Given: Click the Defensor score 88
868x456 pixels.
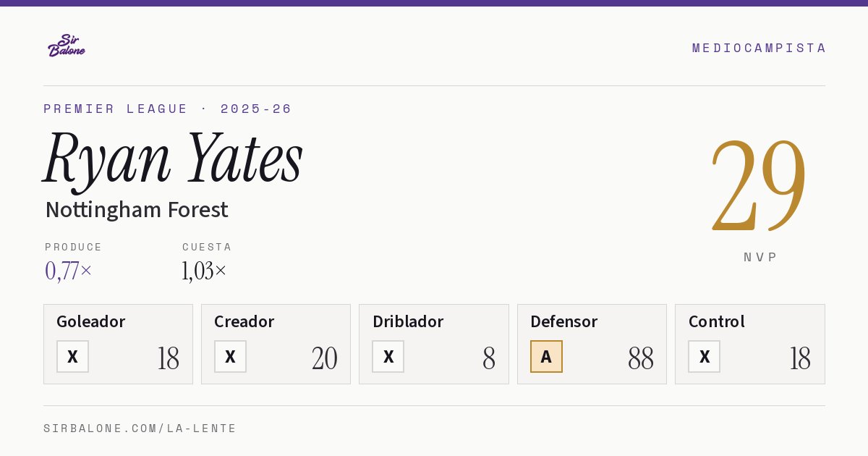Looking at the screenshot, I should [x=641, y=358].
